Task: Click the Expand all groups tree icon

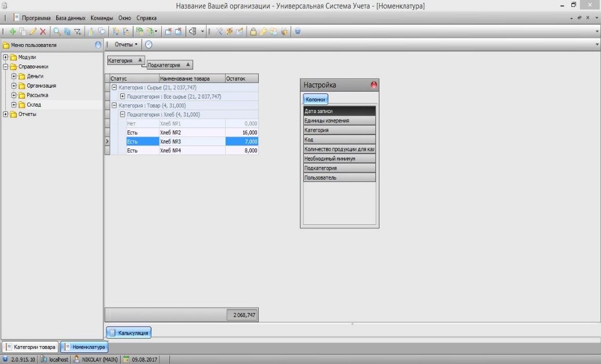Action: pos(115,32)
